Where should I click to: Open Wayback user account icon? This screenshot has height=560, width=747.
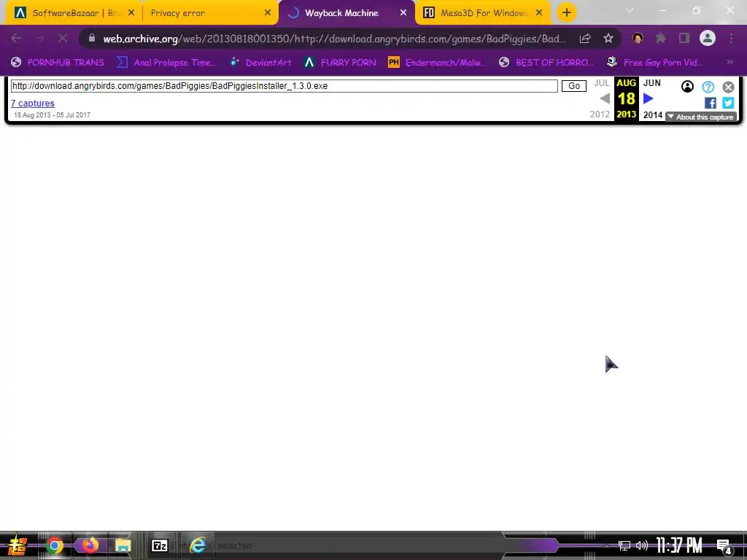click(687, 87)
